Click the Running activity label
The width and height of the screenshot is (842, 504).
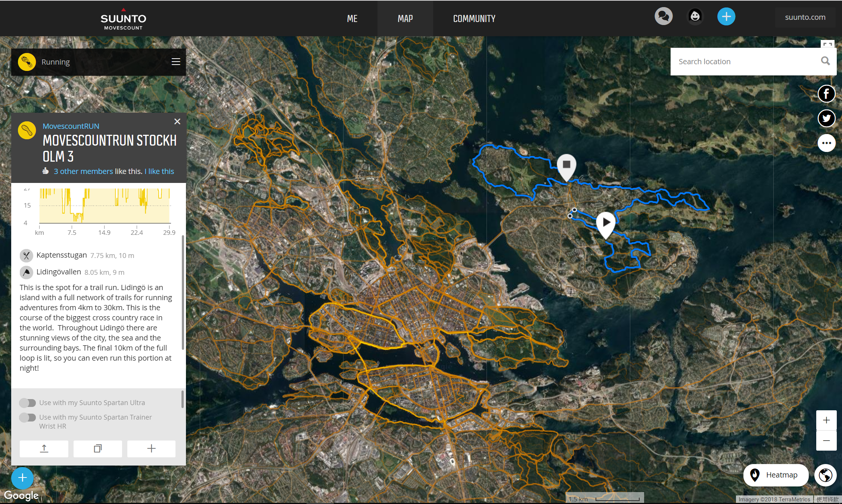pyautogui.click(x=56, y=62)
